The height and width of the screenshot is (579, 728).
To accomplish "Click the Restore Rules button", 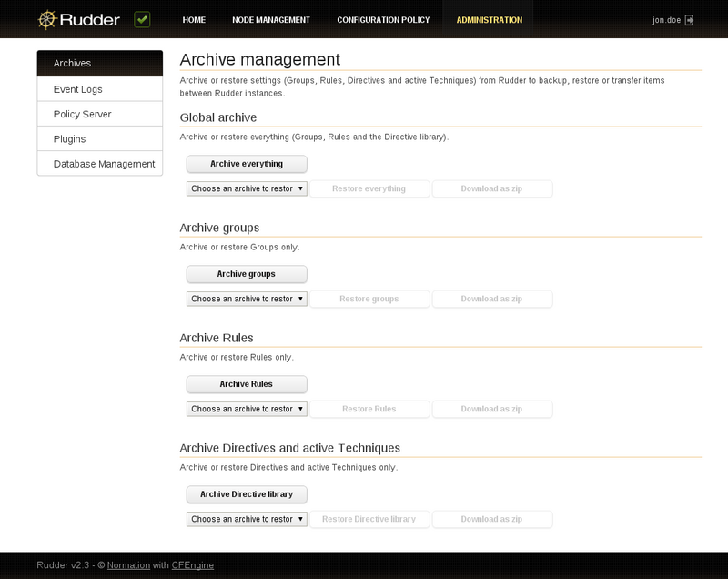I will [369, 409].
